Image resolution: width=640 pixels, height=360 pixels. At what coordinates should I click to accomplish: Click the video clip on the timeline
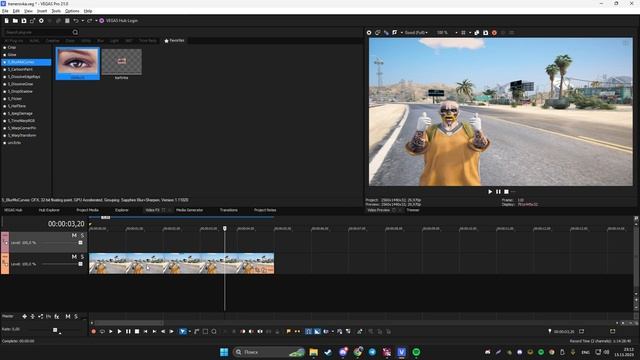[x=182, y=263]
